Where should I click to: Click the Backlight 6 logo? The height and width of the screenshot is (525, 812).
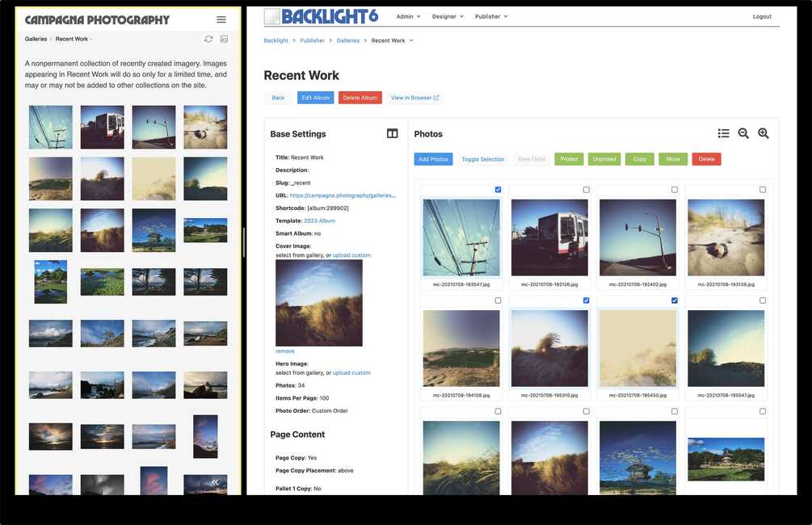(x=322, y=17)
